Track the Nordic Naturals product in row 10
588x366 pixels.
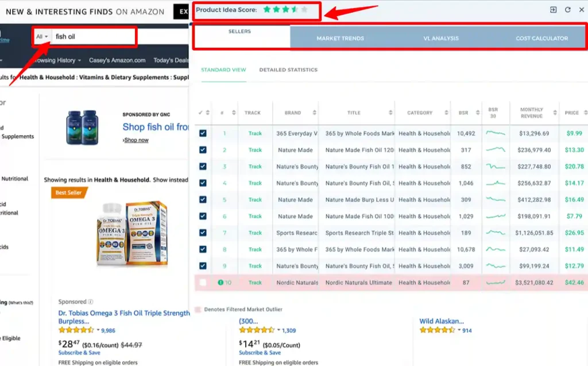click(x=255, y=283)
